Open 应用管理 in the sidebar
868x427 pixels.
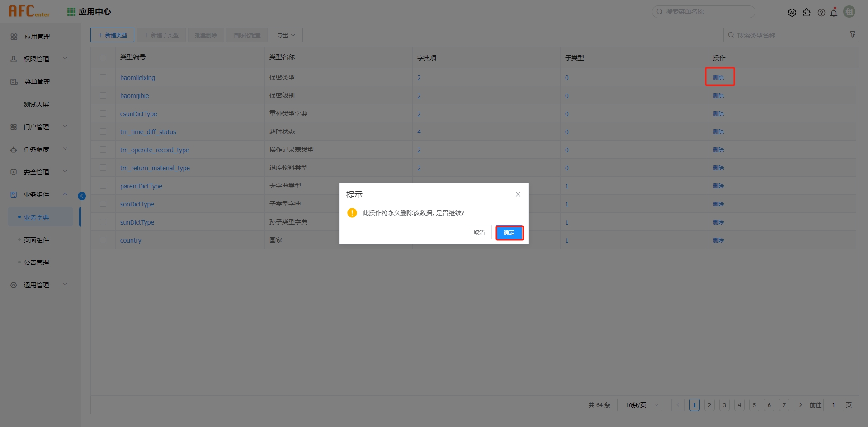click(x=37, y=37)
